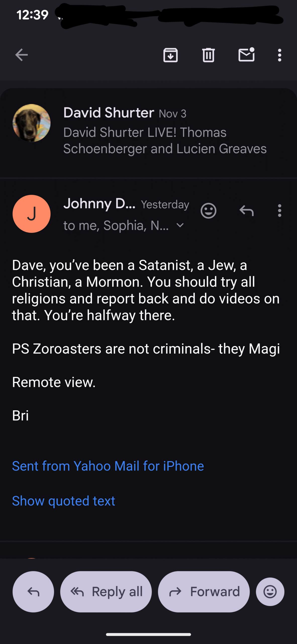Screen dimensions: 297x644
Task: Delete the email with trash icon
Action: pyautogui.click(x=208, y=55)
